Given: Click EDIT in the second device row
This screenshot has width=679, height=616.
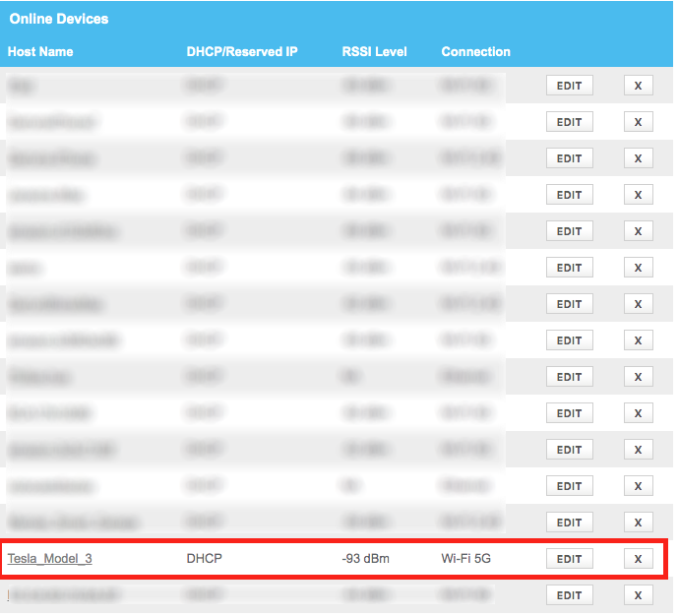Looking at the screenshot, I should (569, 122).
